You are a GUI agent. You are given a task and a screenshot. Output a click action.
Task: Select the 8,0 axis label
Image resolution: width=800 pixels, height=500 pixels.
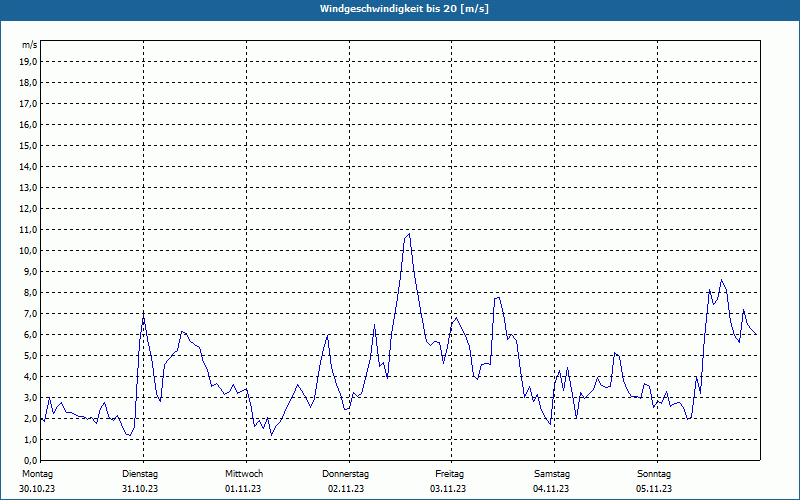(x=30, y=293)
